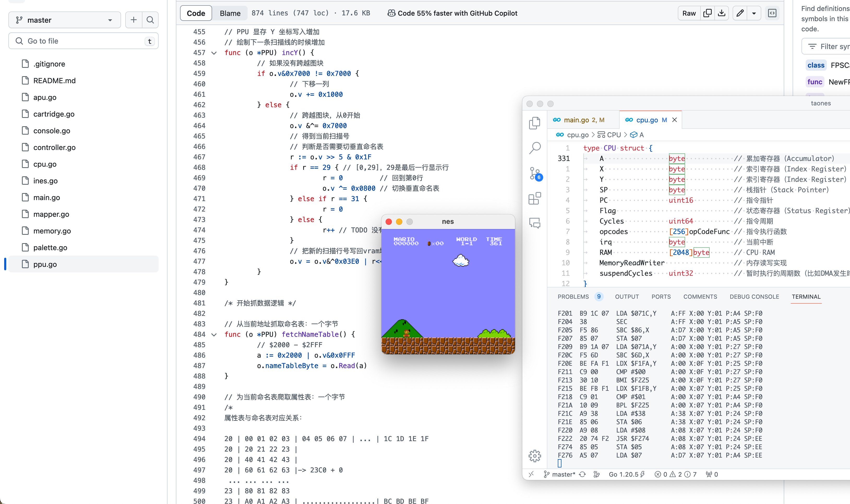
Task: Edit this file with pencil icon
Action: coord(740,13)
